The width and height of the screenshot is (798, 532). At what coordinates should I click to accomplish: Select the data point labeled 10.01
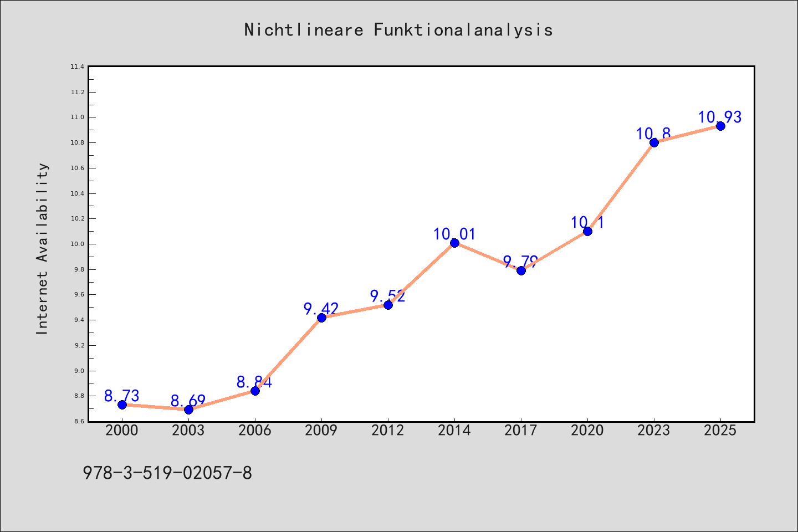point(454,243)
